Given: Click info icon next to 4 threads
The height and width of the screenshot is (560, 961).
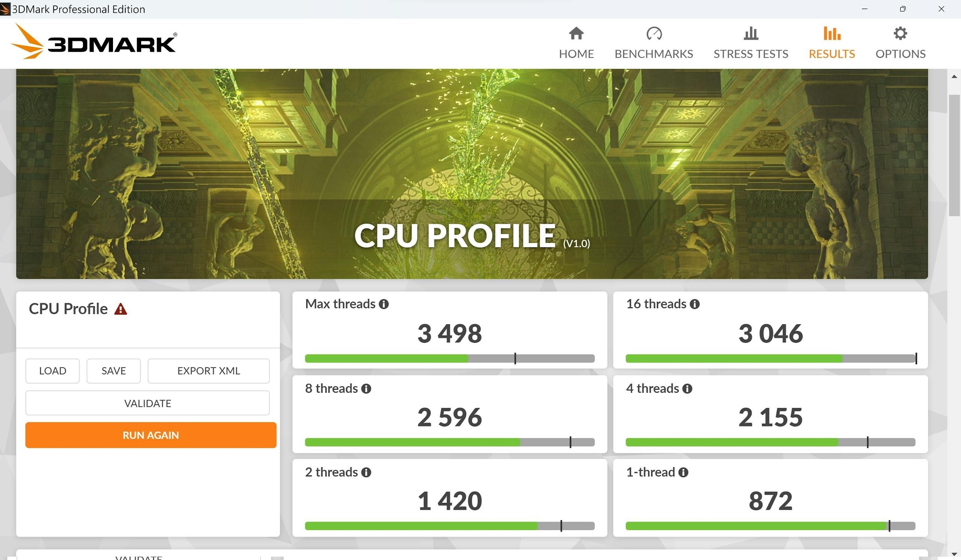Looking at the screenshot, I should pyautogui.click(x=687, y=388).
